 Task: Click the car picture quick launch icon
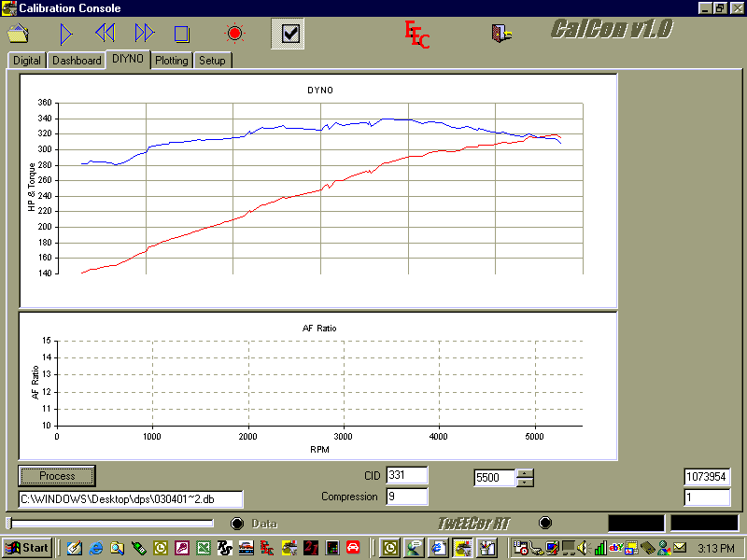pyautogui.click(x=246, y=548)
